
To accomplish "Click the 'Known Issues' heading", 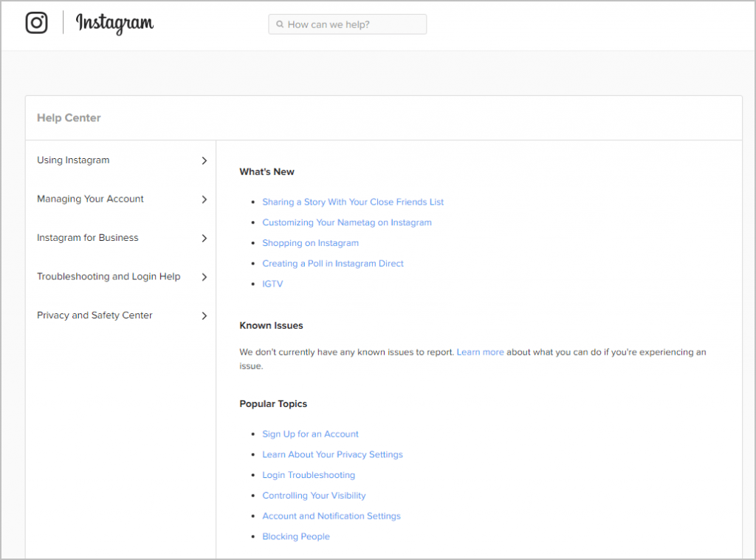I will [272, 326].
